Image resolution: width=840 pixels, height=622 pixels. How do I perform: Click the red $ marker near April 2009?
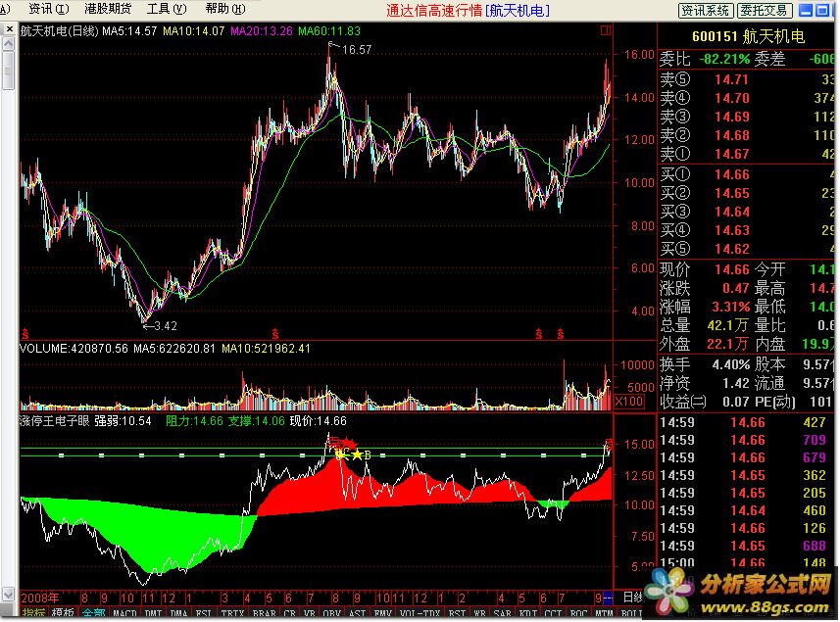point(274,335)
